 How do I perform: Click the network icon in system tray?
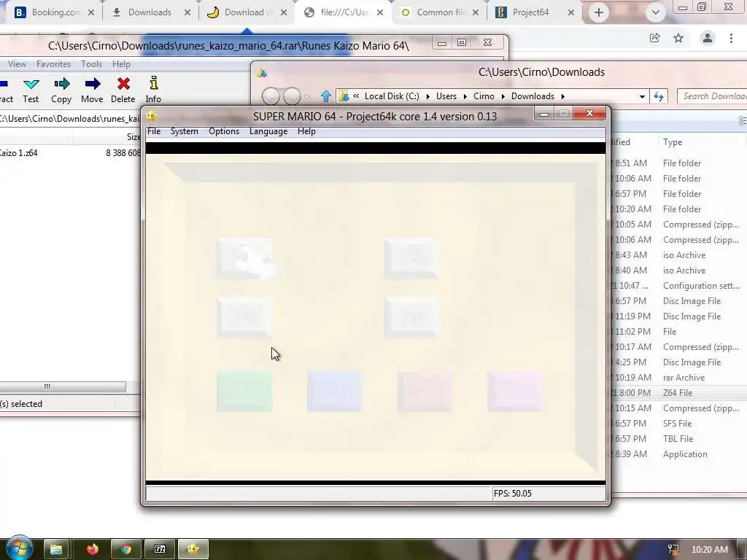pos(673,550)
